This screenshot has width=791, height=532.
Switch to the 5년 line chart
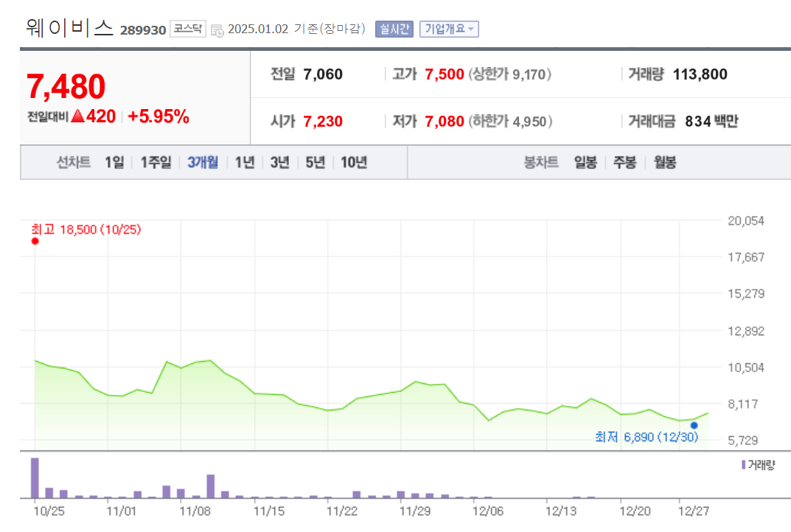coord(315,162)
